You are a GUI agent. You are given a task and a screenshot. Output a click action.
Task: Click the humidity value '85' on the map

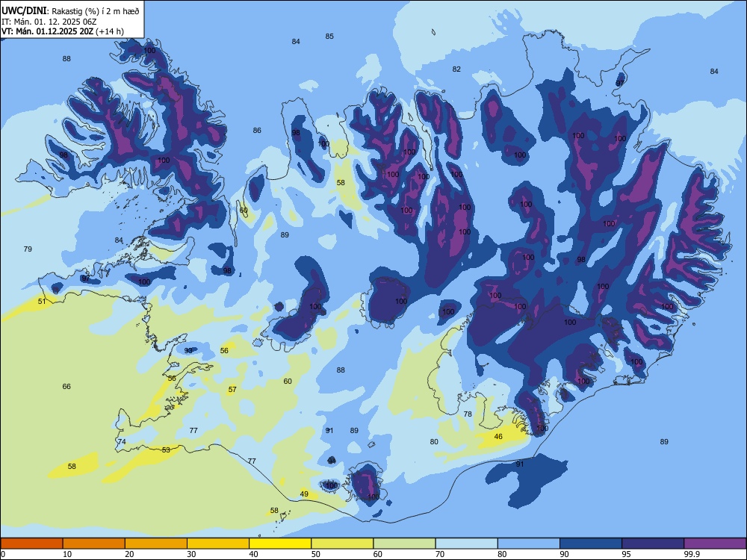point(329,36)
